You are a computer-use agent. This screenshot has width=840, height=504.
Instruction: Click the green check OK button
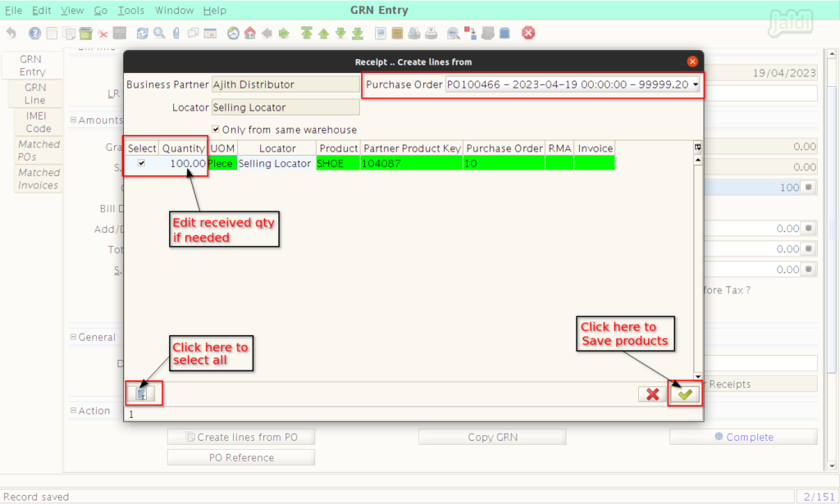click(685, 394)
